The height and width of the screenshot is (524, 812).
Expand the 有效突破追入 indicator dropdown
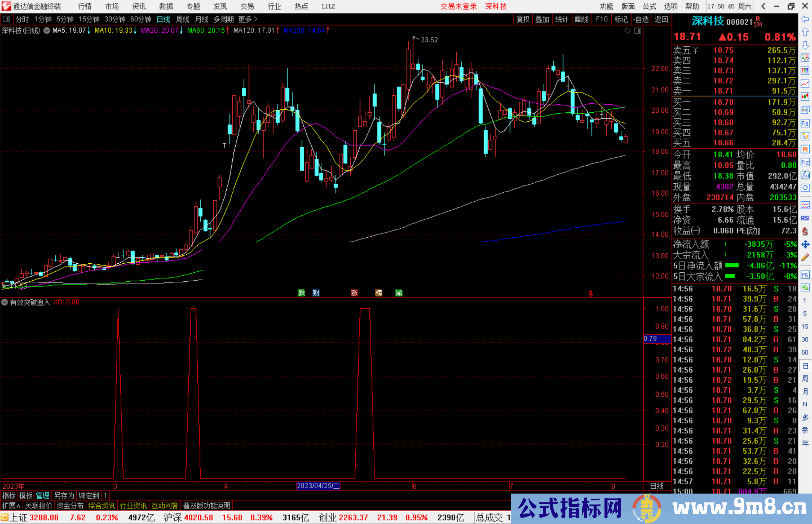tap(5, 302)
